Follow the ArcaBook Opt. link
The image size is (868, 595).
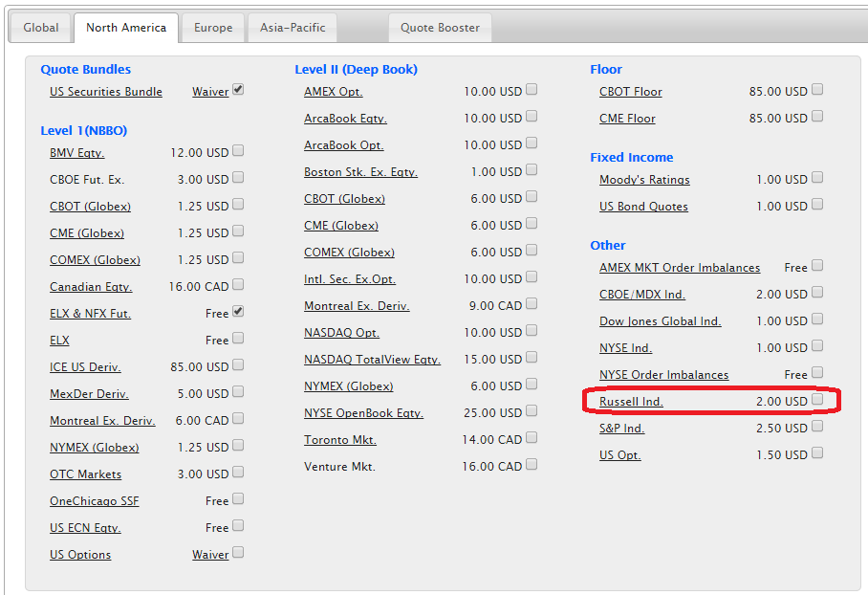click(x=344, y=145)
